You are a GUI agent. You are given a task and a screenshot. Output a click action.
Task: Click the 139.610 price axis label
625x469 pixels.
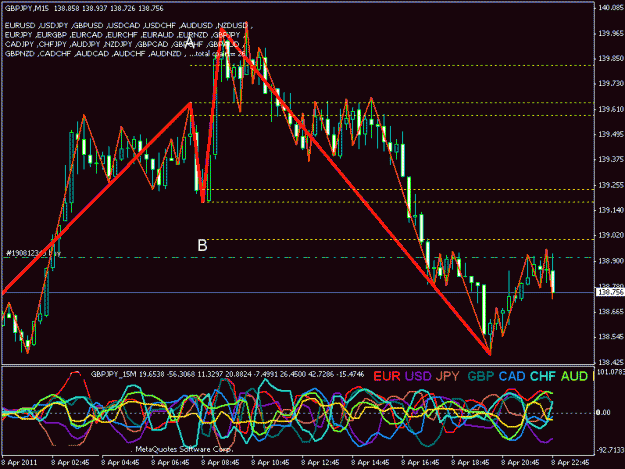coord(611,109)
